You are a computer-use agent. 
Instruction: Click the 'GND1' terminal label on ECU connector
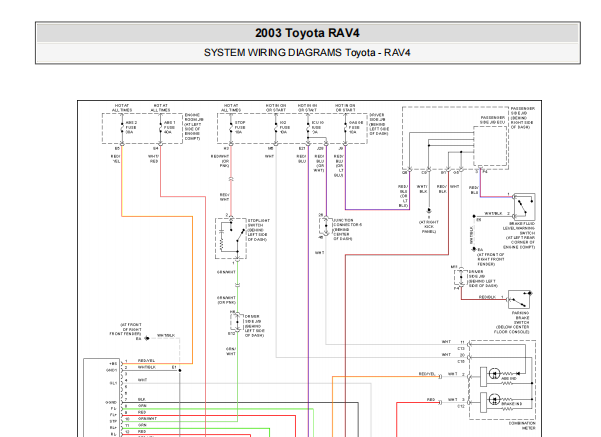(112, 370)
